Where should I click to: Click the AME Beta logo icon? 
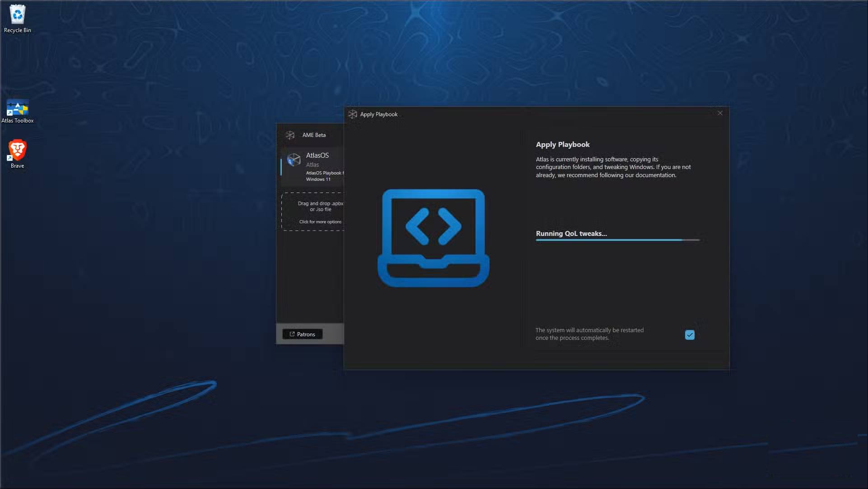click(290, 135)
